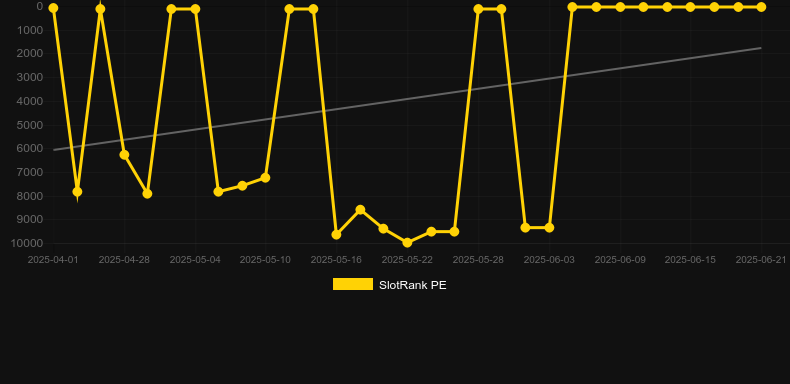Click the y-axis label 7000

tap(30, 172)
